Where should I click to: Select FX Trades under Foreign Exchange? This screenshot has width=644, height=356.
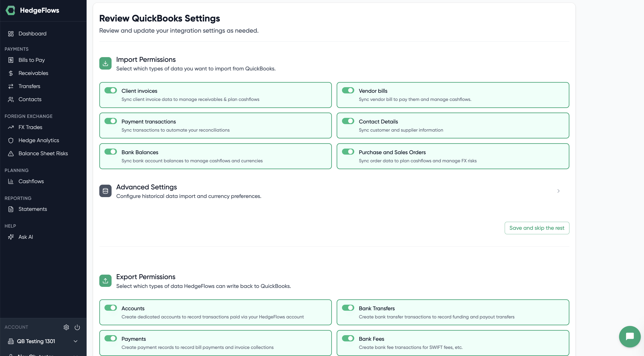coord(30,127)
